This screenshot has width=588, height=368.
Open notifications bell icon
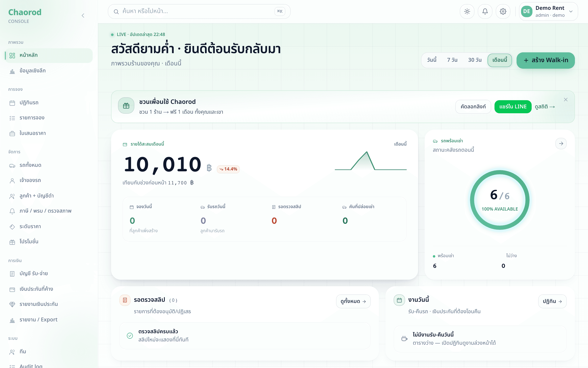(x=485, y=11)
